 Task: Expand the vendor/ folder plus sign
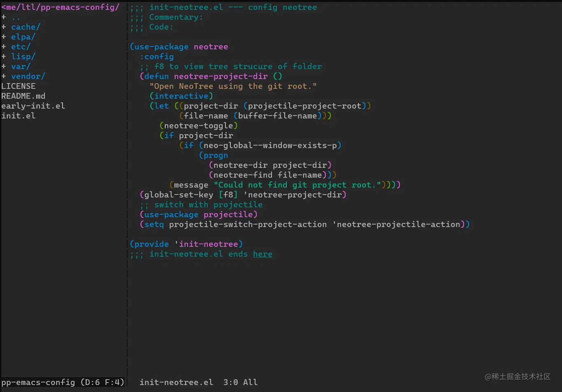[4, 76]
